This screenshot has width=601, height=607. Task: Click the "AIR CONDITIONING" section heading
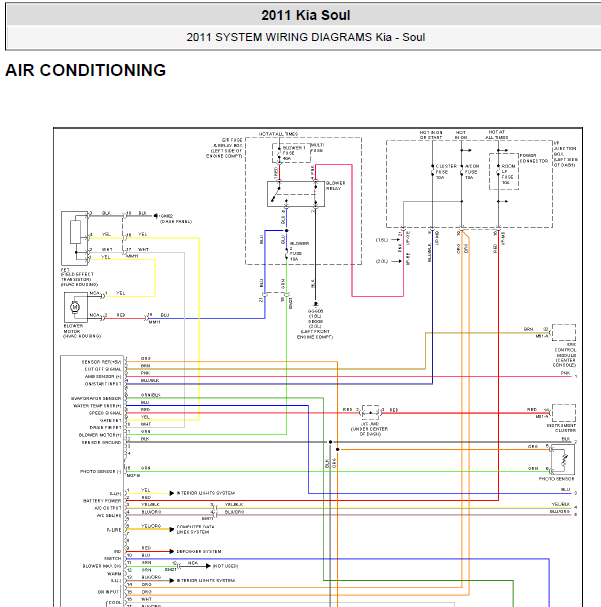coord(86,70)
